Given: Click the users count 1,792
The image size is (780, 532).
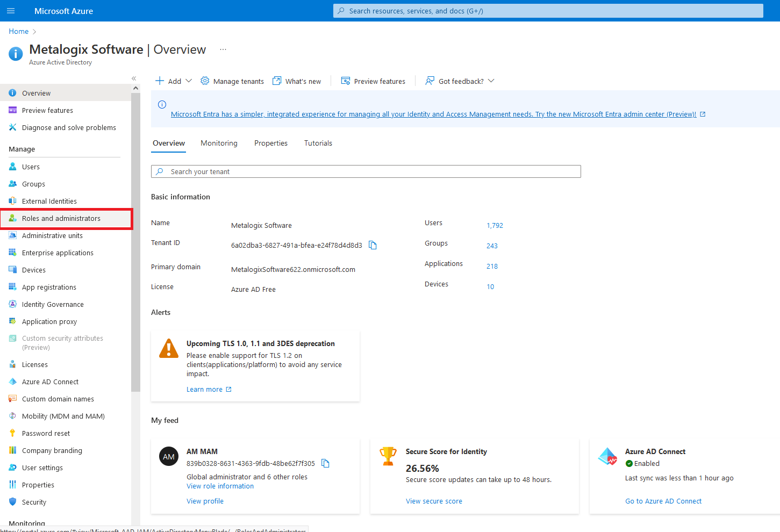Looking at the screenshot, I should click(x=495, y=226).
